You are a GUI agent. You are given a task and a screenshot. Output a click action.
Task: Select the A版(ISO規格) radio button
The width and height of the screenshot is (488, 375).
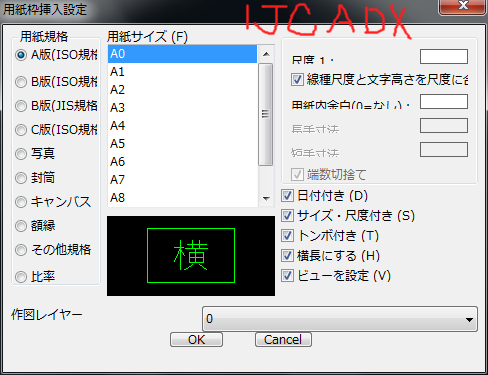click(21, 55)
